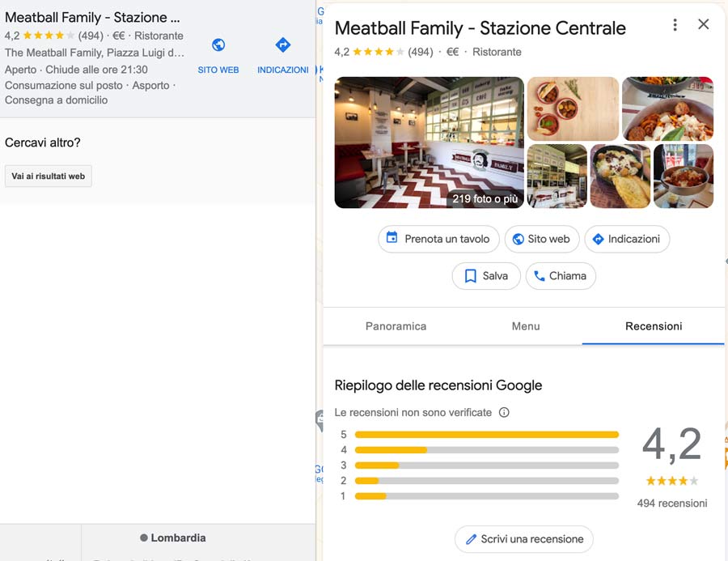Click the info icon beside unverified reviews note
The width and height of the screenshot is (728, 561).
504,412
